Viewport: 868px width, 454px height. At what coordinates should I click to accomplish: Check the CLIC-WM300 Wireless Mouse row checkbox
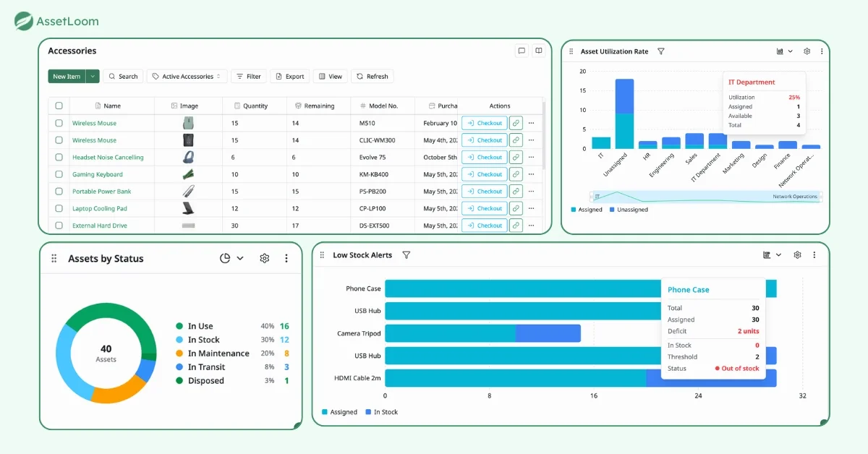click(x=59, y=140)
